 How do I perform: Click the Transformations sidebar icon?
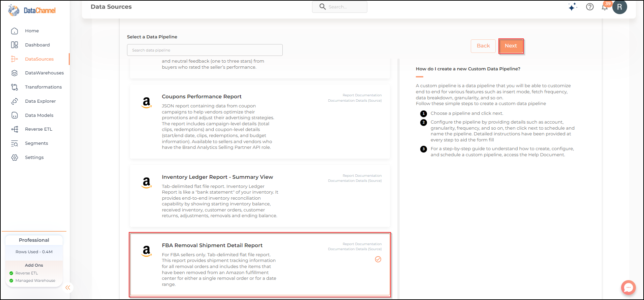14,87
